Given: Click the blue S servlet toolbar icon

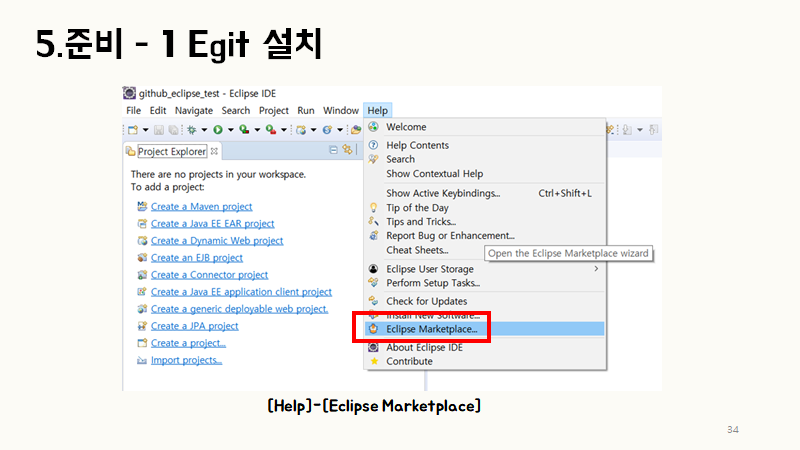Looking at the screenshot, I should [327, 130].
